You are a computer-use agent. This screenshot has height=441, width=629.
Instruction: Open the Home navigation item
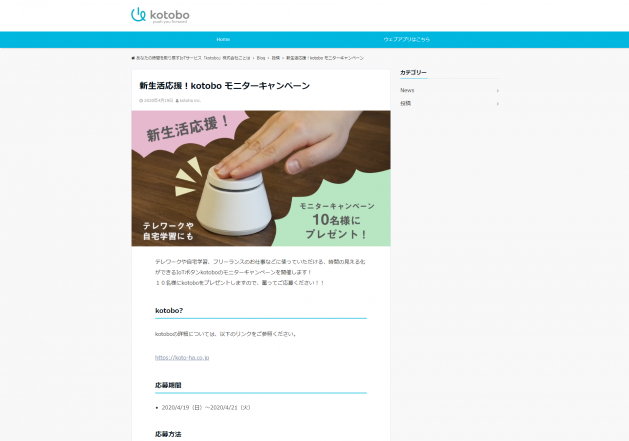223,39
